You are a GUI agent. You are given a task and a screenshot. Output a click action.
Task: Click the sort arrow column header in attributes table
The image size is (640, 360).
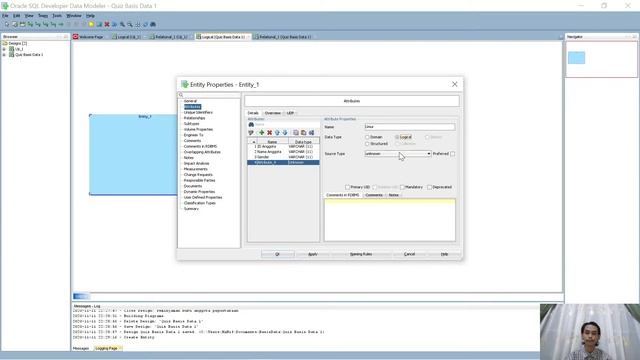[x=254, y=142]
